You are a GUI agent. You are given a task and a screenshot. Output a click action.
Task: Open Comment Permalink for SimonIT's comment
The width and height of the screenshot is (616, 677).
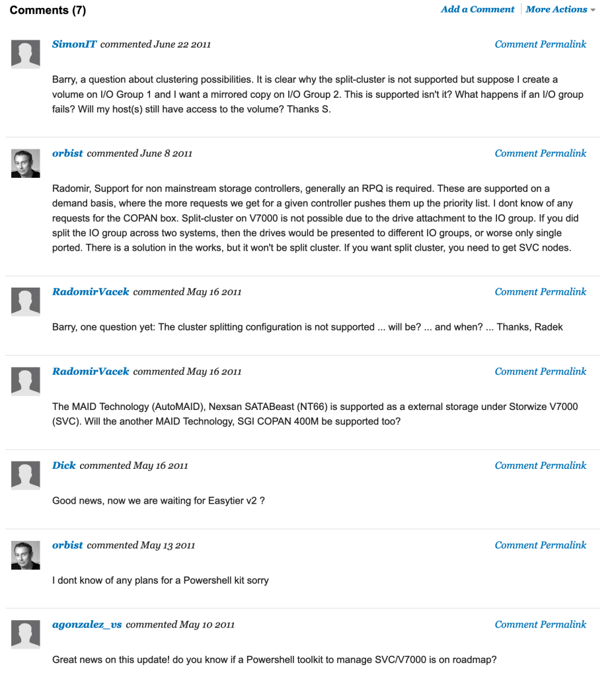tap(540, 44)
